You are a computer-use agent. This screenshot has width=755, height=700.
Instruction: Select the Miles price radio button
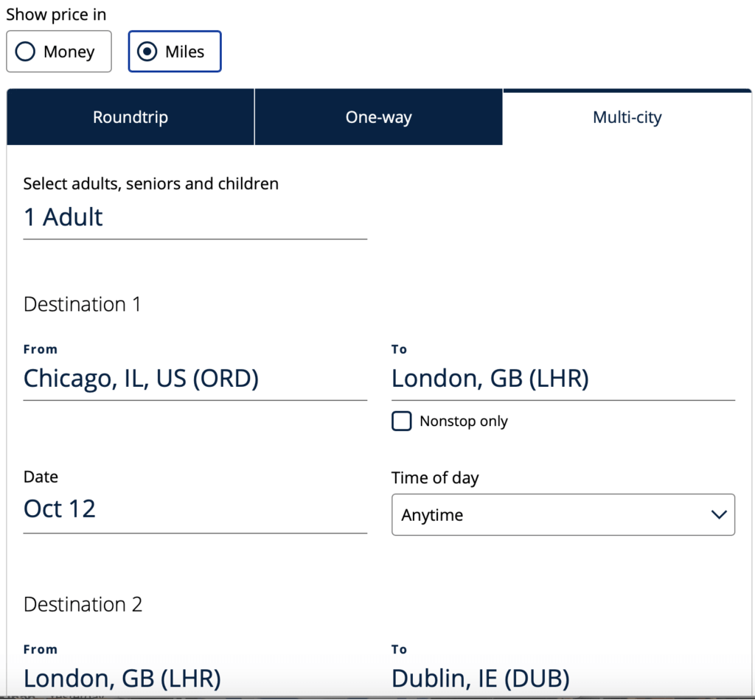pyautogui.click(x=175, y=52)
